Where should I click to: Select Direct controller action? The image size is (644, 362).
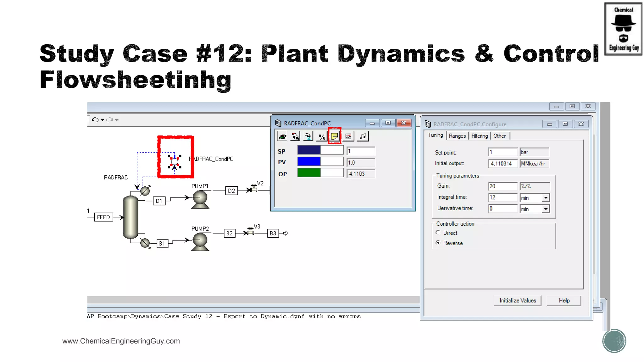click(x=438, y=233)
